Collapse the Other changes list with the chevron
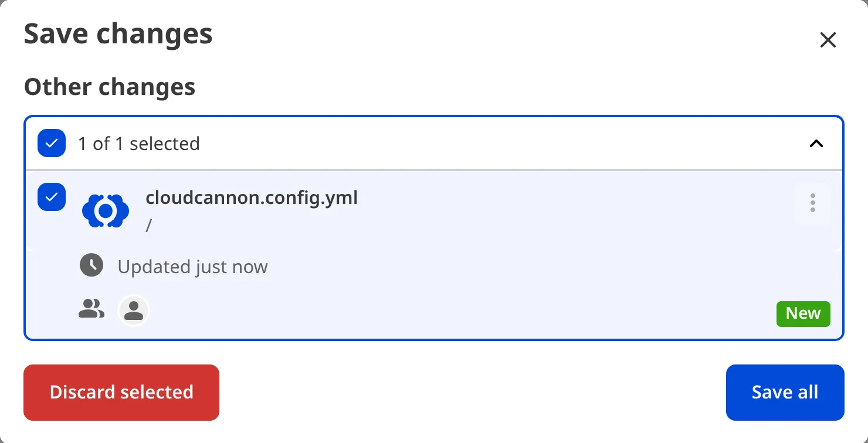This screenshot has height=443, width=868. [816, 143]
